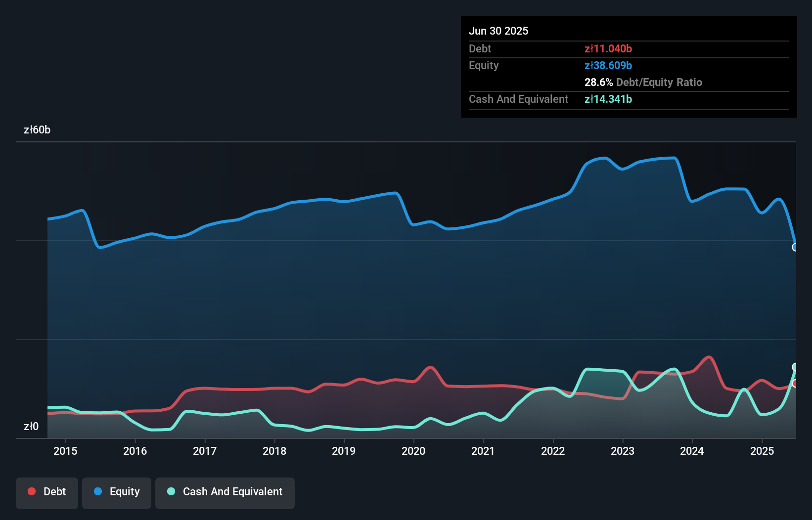Expand the Jun 30 2025 tooltip panel

[499, 31]
